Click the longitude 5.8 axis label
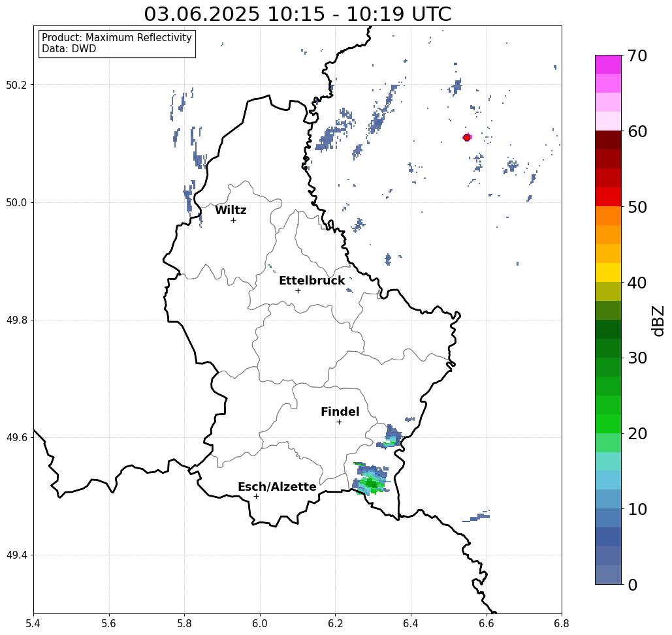The width and height of the screenshot is (672, 635). (184, 623)
